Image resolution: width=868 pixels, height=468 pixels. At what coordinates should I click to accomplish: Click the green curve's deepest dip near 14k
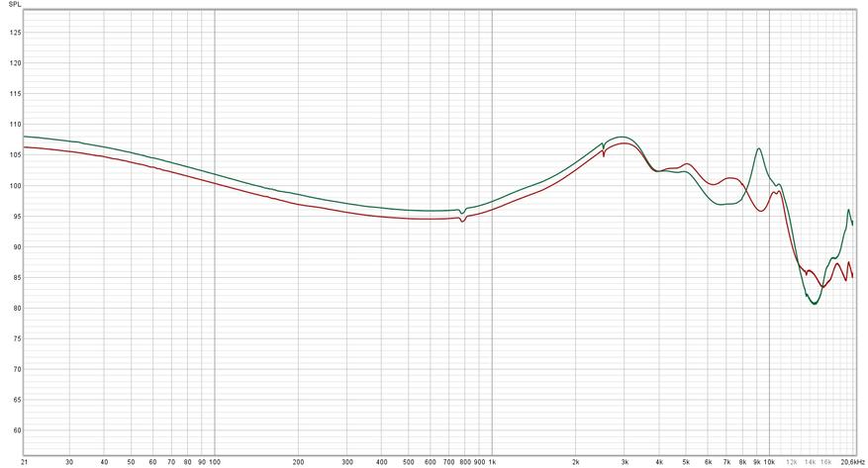[x=814, y=304]
